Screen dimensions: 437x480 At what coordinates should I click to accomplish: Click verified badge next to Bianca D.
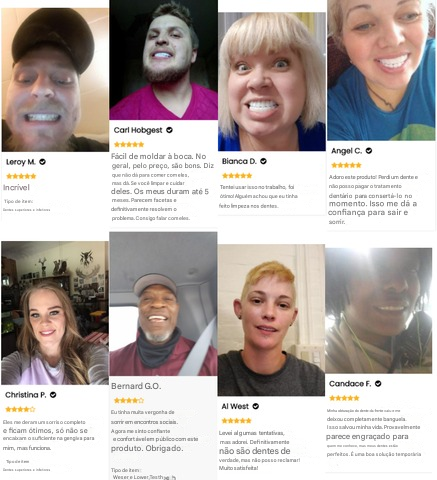coord(263,161)
